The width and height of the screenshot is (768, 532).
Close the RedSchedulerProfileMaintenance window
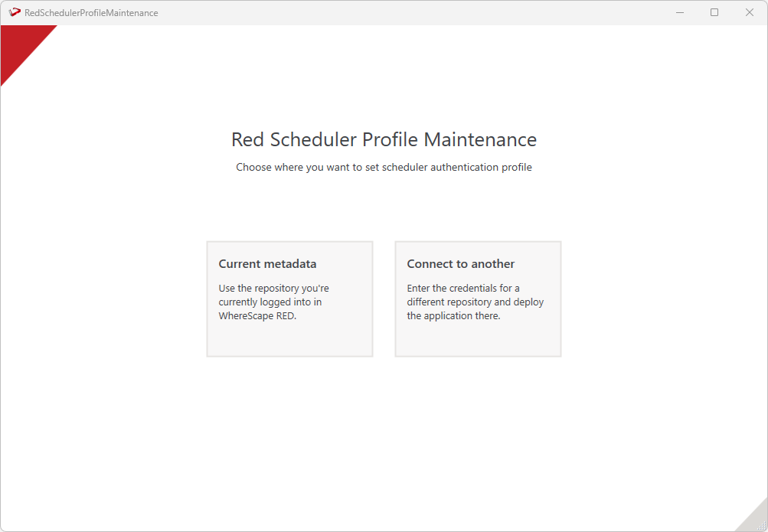750,12
